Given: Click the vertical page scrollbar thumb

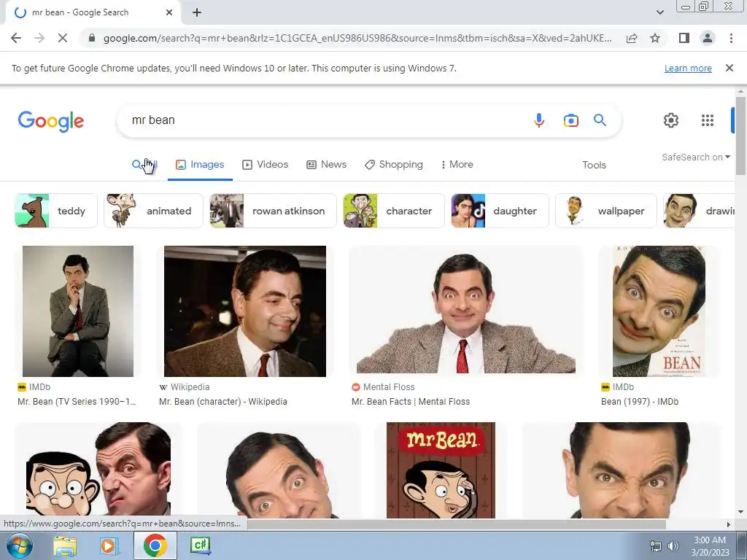Looking at the screenshot, I should click(x=740, y=136).
